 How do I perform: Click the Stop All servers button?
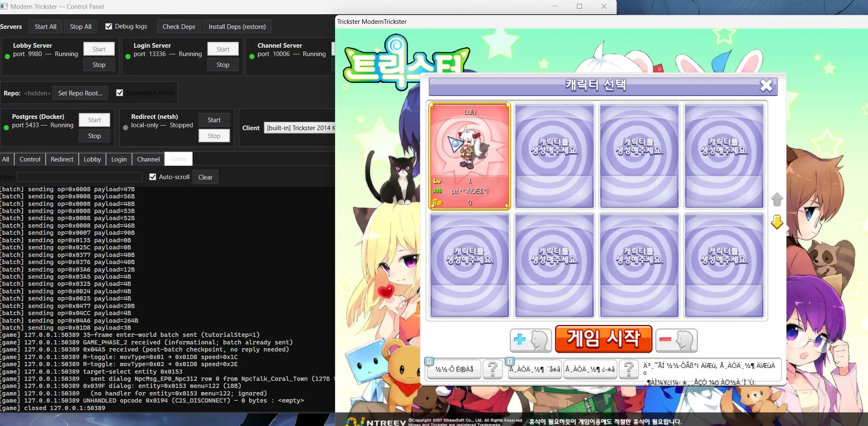tap(81, 27)
